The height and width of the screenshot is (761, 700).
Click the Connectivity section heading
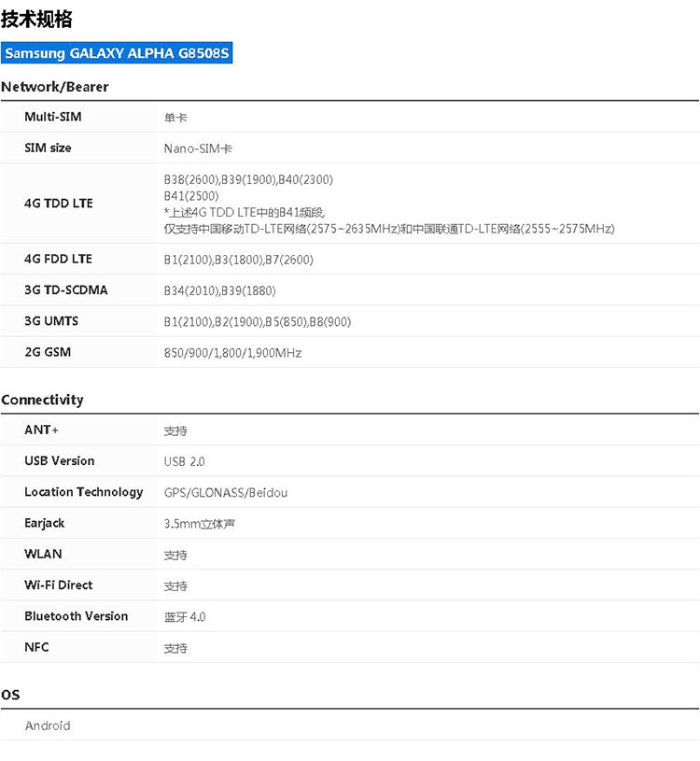coord(42,400)
